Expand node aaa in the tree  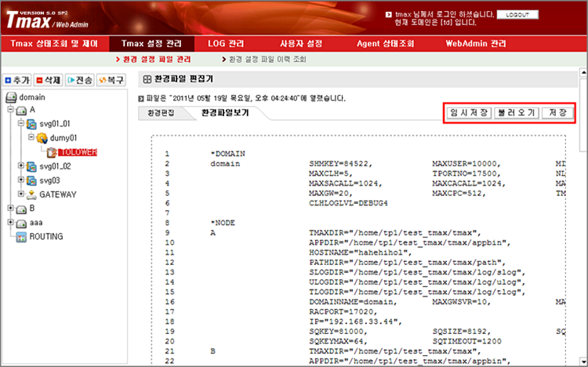[x=11, y=222]
